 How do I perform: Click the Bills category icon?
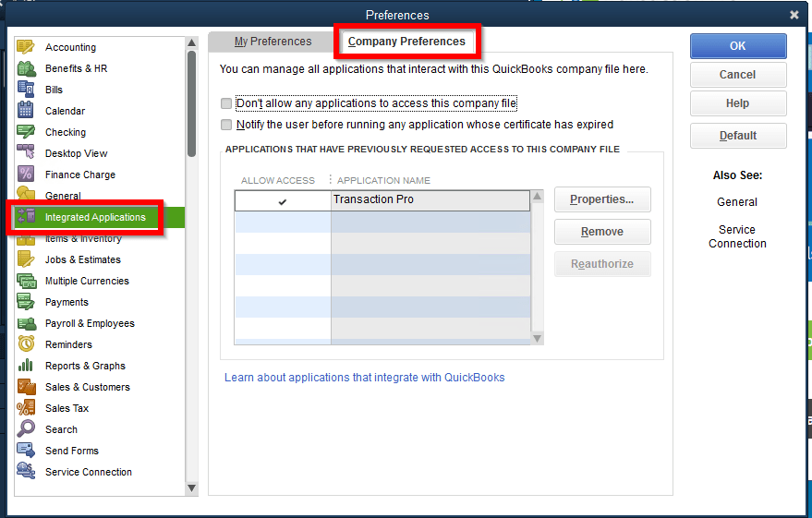[25, 90]
